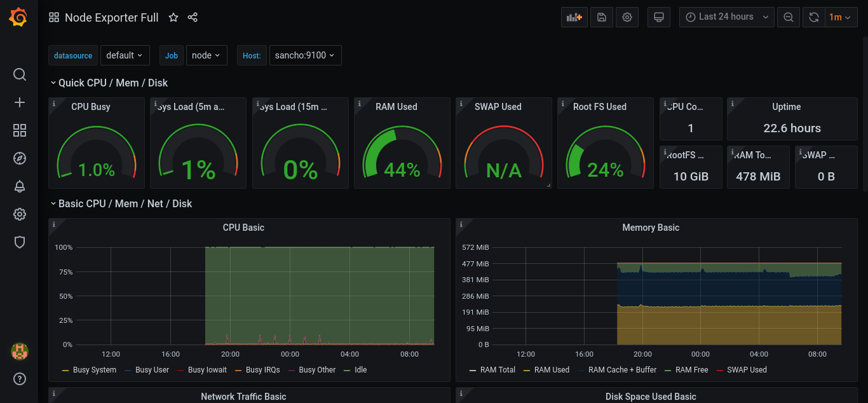Open Network Traffic Basic panel title
This screenshot has width=868, height=403.
coord(243,397)
